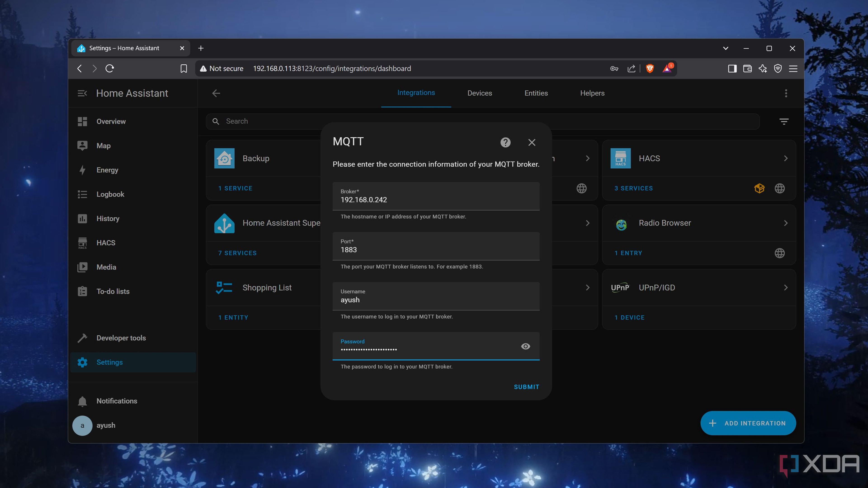The image size is (868, 488).
Task: Expand the UPnP/IGD chevron
Action: 785,288
